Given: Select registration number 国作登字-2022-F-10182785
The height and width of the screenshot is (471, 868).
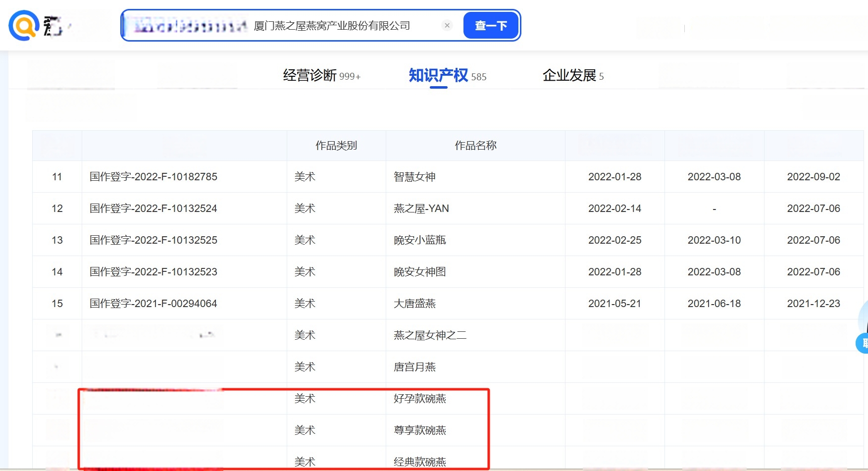Looking at the screenshot, I should click(153, 177).
